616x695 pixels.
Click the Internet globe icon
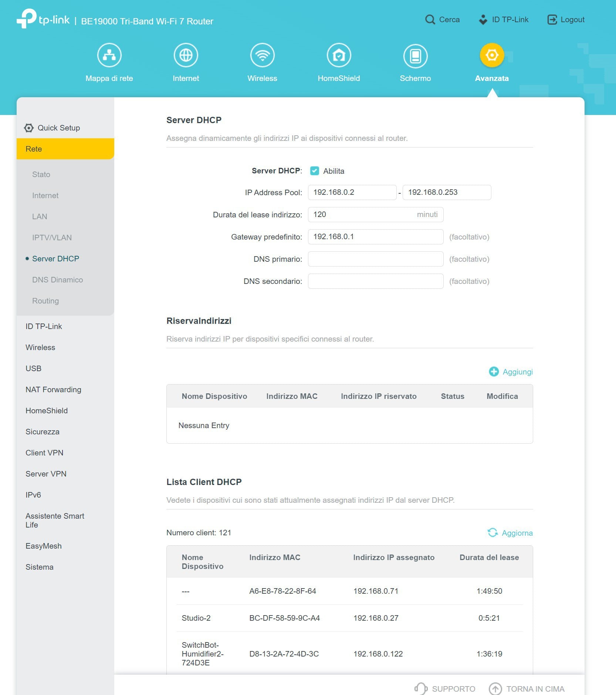[186, 55]
